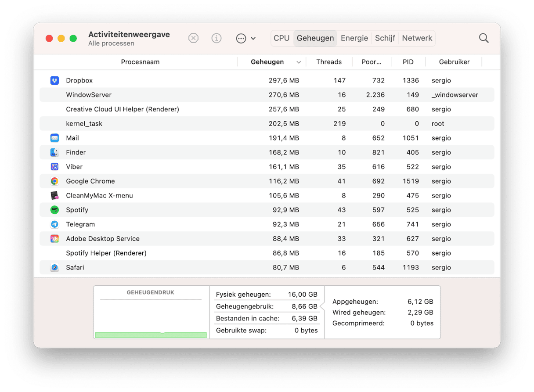Viewport: 534px width, 392px height.
Task: Click the Spotify app icon
Action: 54,210
